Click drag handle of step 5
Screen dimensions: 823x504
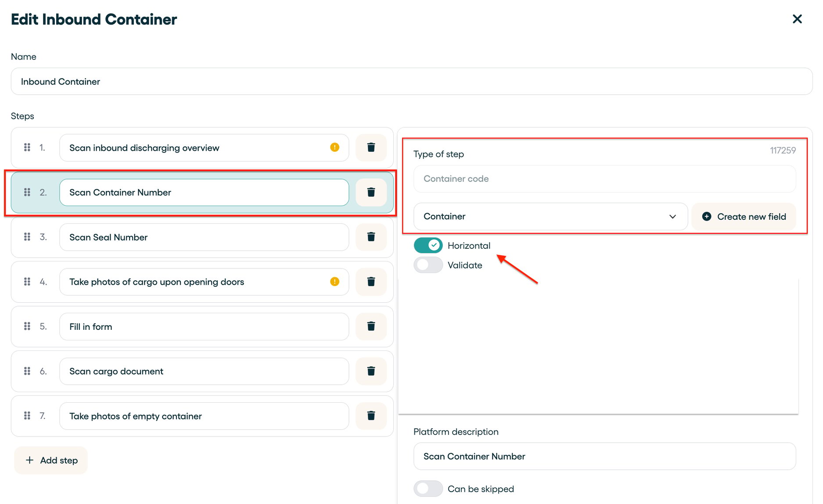(27, 326)
